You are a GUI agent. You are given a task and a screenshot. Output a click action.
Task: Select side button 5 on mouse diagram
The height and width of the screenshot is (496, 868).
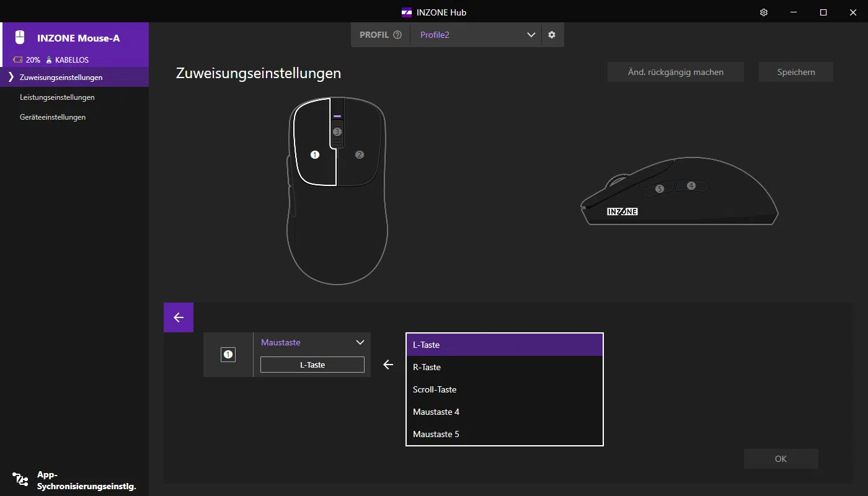click(660, 188)
